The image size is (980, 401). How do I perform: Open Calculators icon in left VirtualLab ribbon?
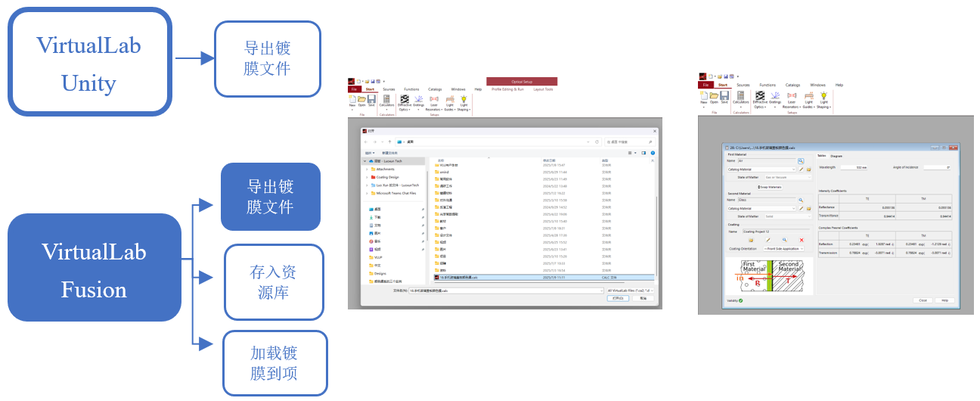[x=386, y=98]
